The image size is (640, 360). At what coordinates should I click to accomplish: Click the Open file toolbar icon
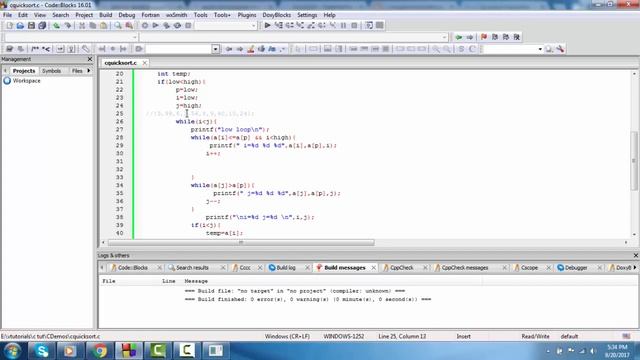click(x=20, y=26)
